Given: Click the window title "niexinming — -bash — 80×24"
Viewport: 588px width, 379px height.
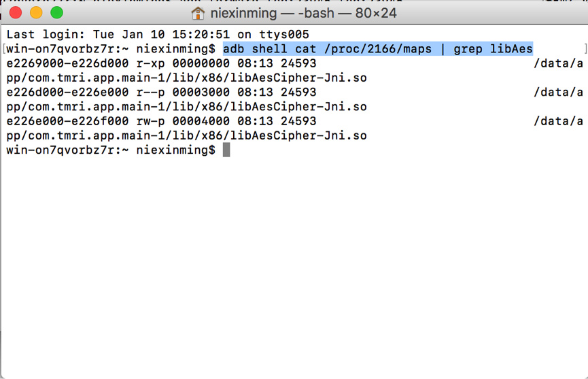Looking at the screenshot, I should (x=304, y=13).
